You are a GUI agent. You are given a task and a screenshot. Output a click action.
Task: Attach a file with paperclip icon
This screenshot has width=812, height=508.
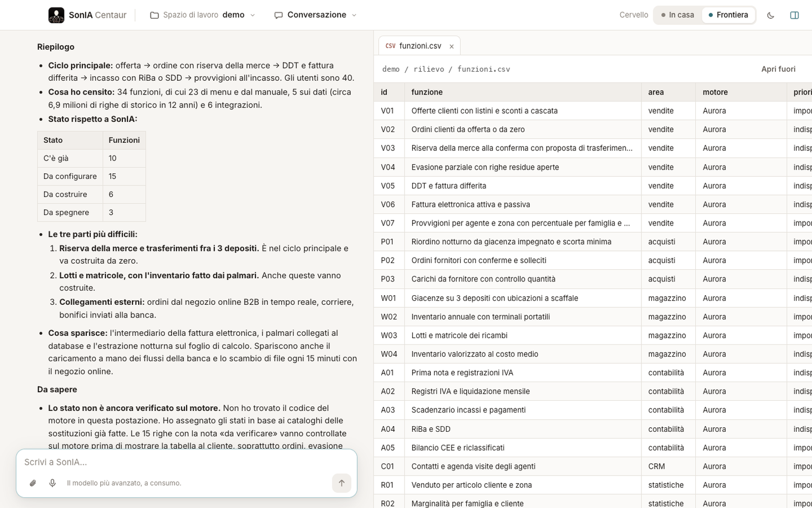tap(33, 483)
